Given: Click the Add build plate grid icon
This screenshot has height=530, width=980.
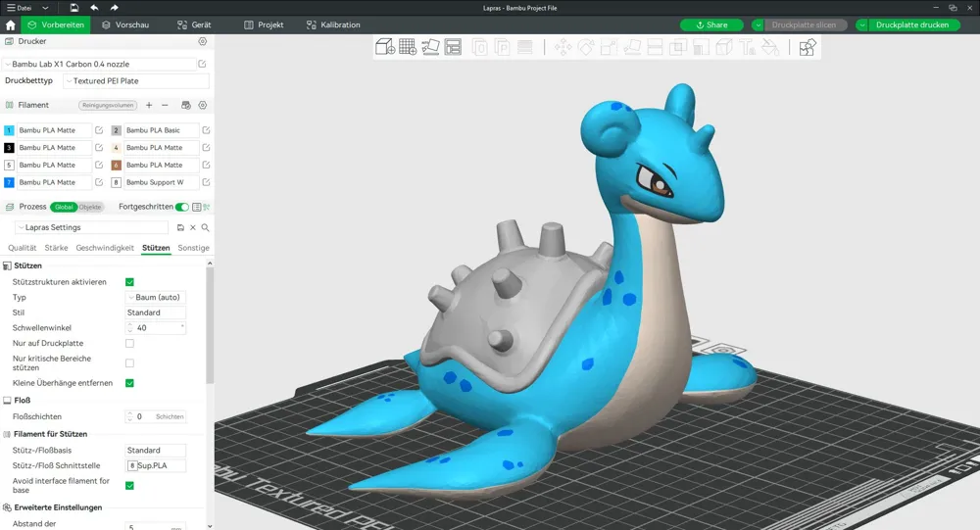Looking at the screenshot, I should click(408, 47).
